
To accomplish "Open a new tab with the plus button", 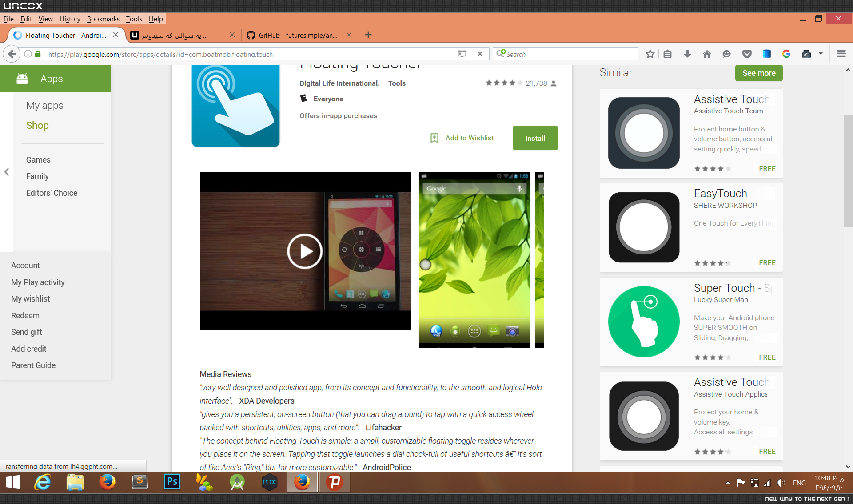I will point(368,35).
